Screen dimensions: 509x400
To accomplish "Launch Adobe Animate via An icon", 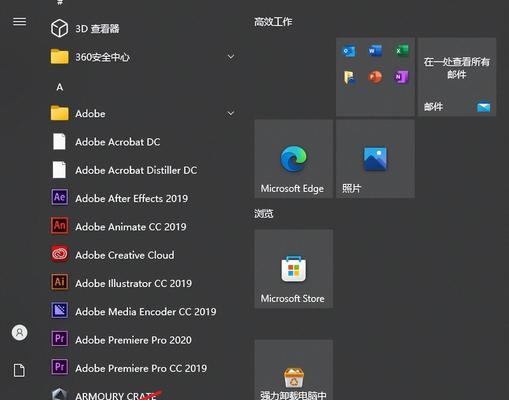I will (60, 226).
